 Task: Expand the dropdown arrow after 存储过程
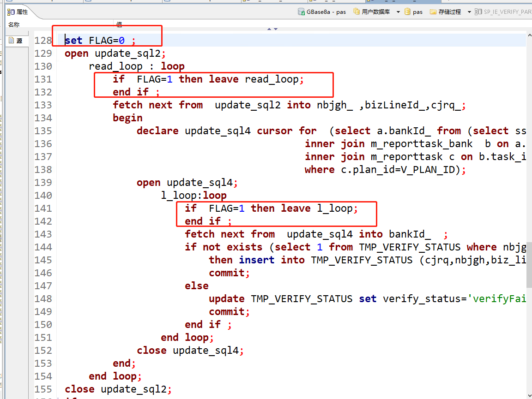[x=469, y=12]
